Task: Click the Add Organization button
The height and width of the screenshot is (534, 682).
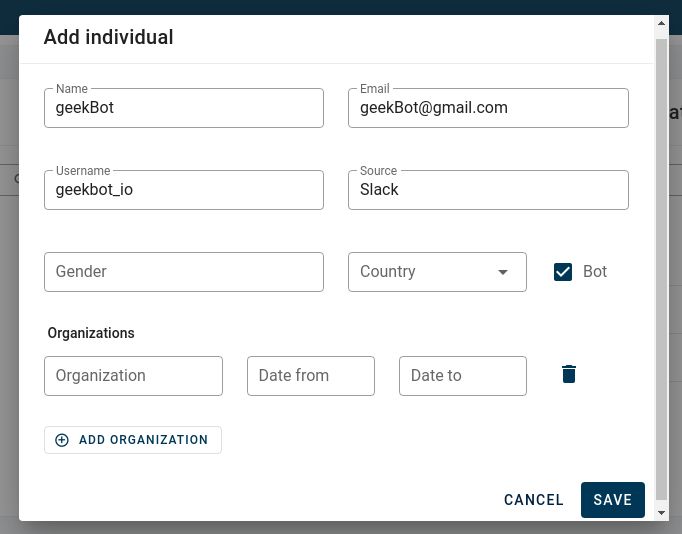Action: (133, 440)
